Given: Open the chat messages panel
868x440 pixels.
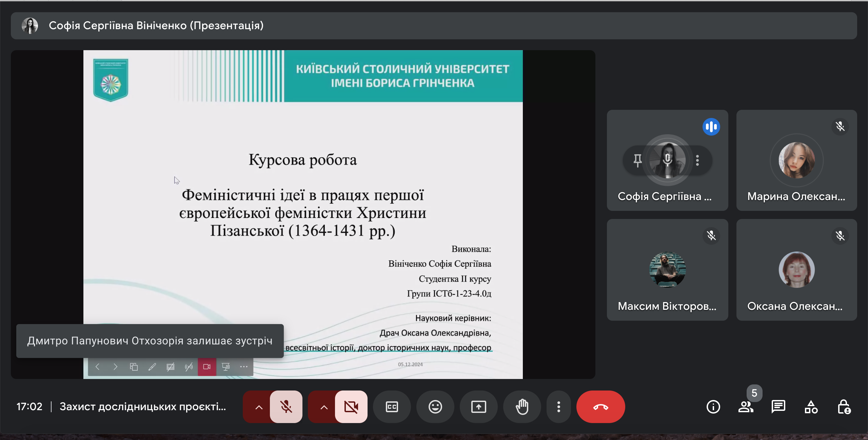Looking at the screenshot, I should click(x=778, y=406).
